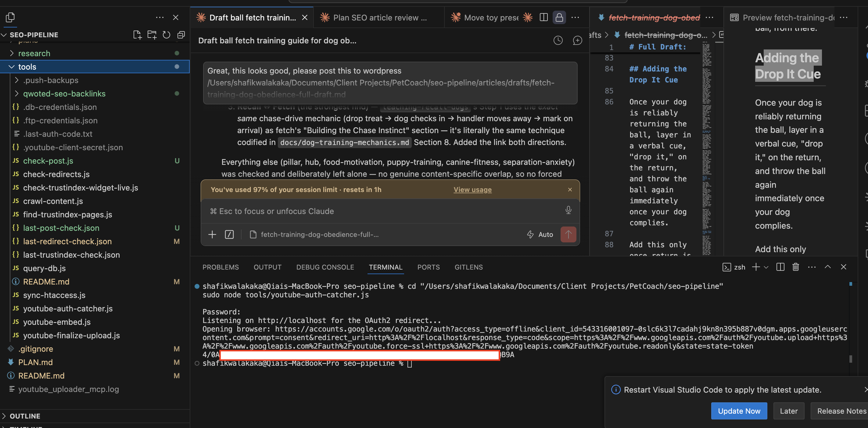Open check-post.js file
868x428 pixels.
[x=95, y=161]
